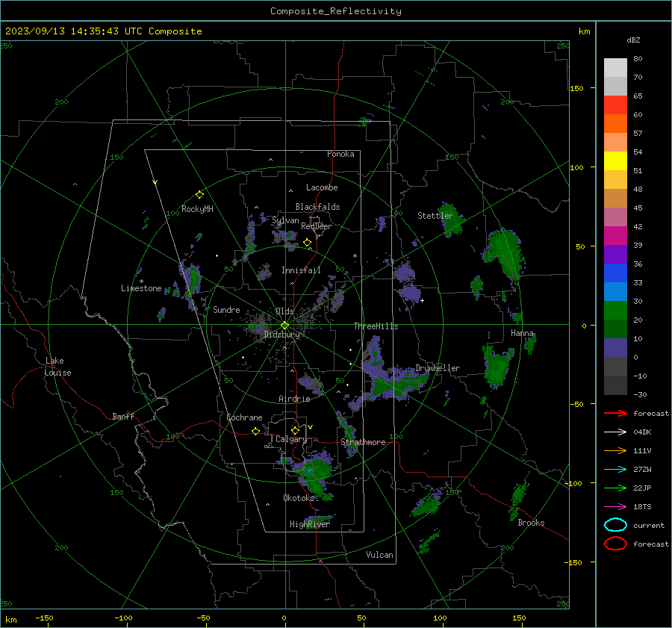Screen dimensions: 672x628
Task: Click the orange 111V arrow icon
Action: (615, 450)
